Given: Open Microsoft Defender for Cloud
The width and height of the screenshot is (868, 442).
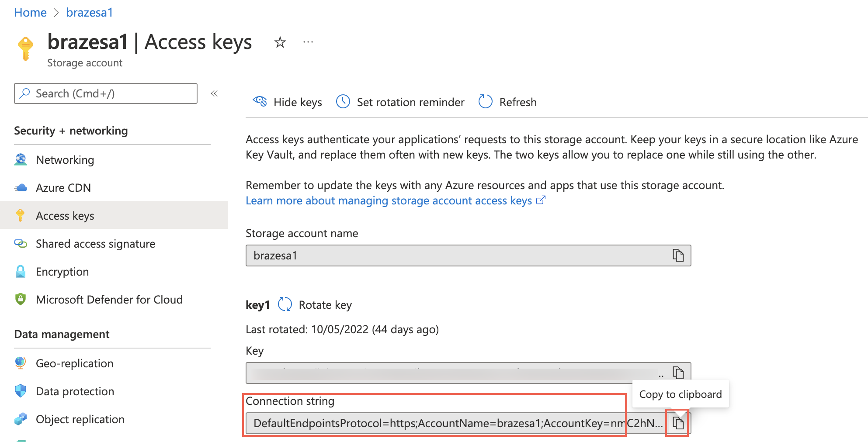Looking at the screenshot, I should click(x=114, y=300).
